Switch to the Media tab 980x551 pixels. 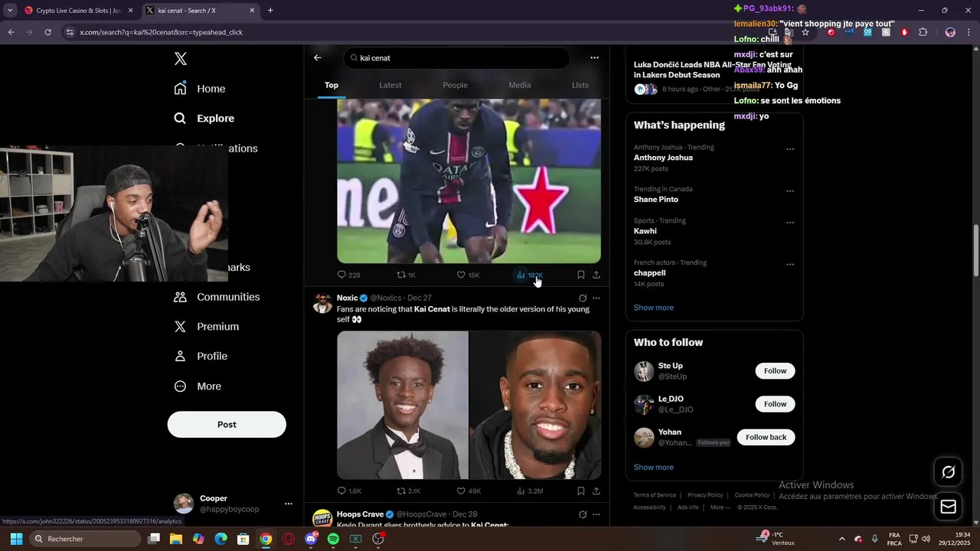pyautogui.click(x=520, y=85)
